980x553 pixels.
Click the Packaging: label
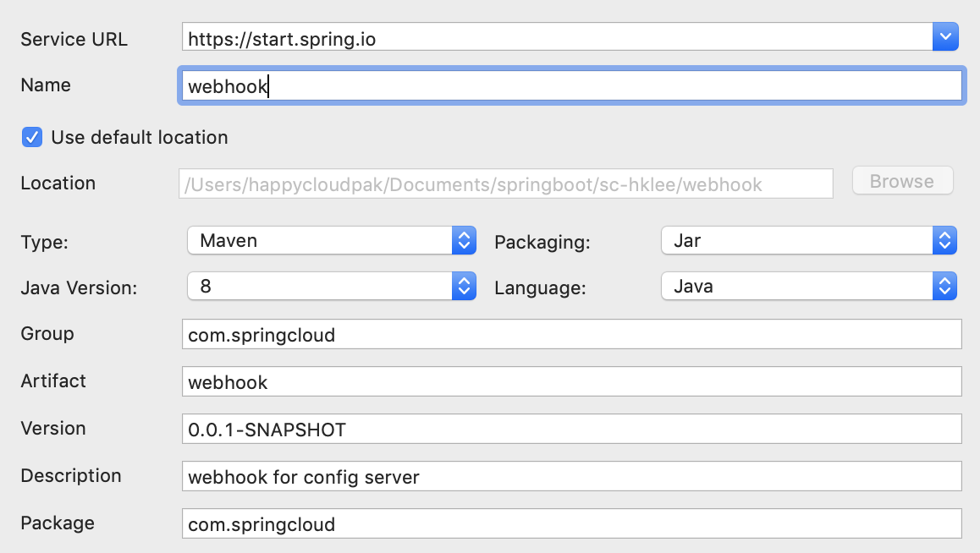tap(542, 242)
